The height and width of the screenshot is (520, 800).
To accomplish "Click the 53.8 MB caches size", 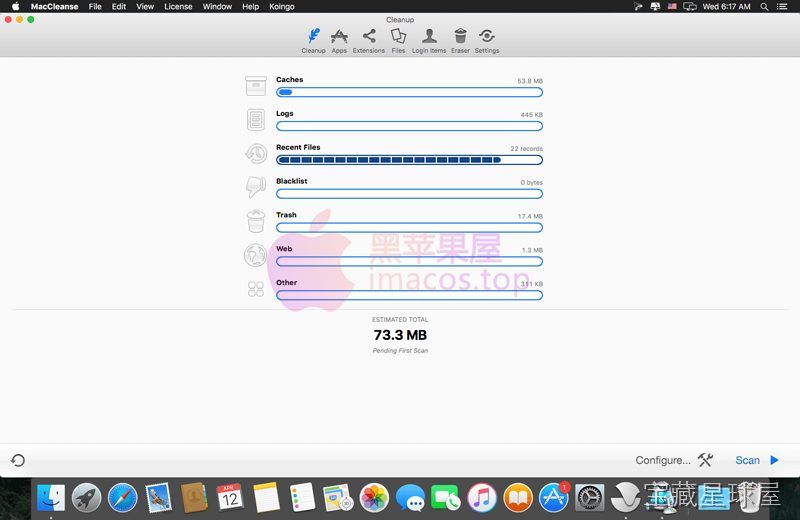I will point(530,81).
